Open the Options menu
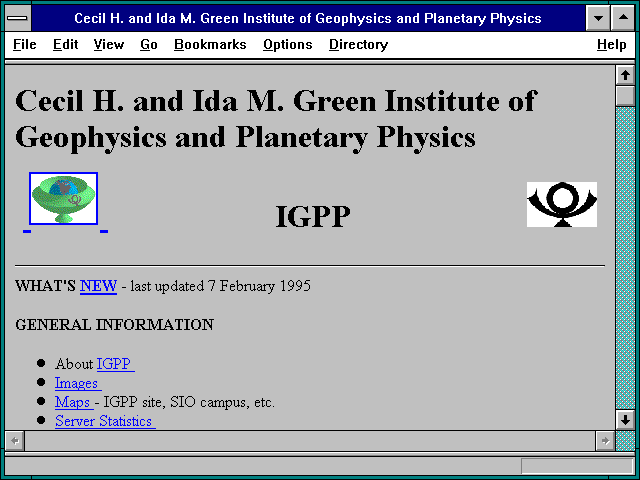640x480 pixels. [x=288, y=44]
